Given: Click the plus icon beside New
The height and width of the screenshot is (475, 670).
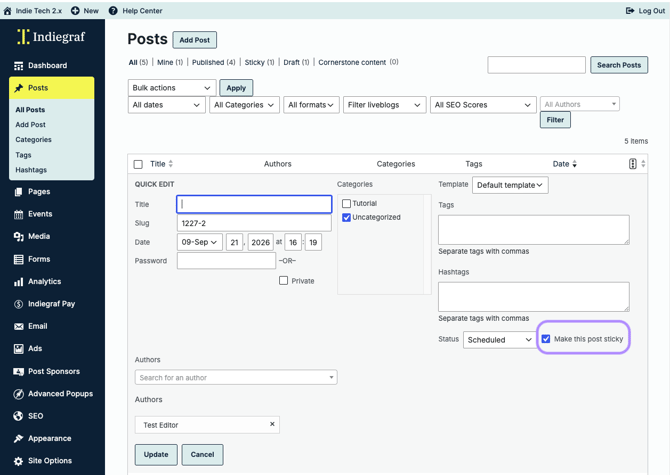Looking at the screenshot, I should click(x=75, y=11).
